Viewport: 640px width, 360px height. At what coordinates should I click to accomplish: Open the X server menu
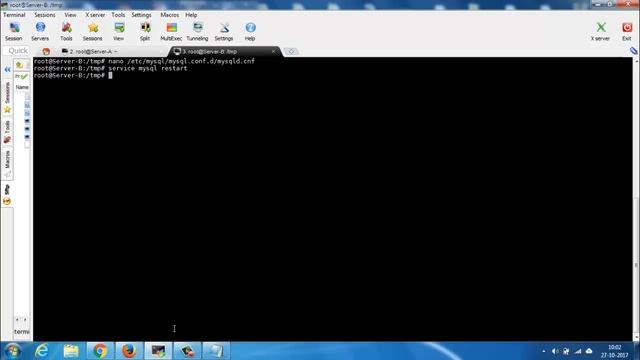pyautogui.click(x=95, y=15)
